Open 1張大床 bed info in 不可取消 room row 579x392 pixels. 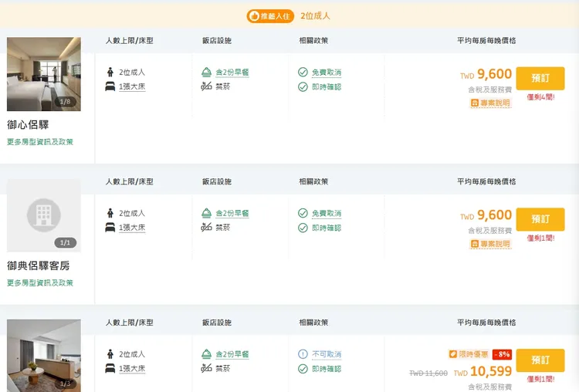(x=132, y=369)
